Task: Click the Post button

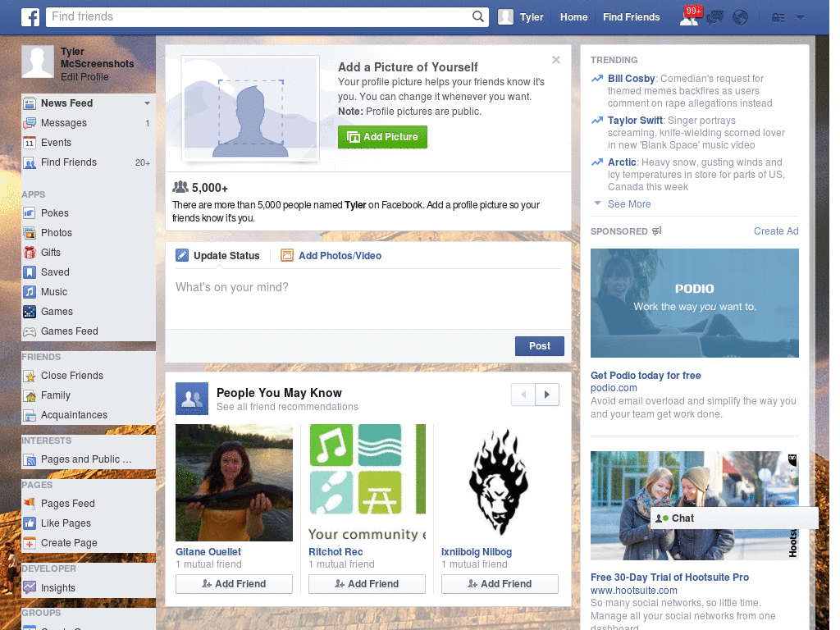Action: point(540,346)
